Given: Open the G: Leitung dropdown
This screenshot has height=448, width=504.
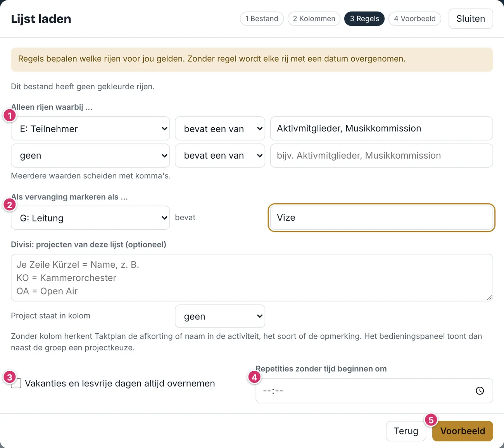Looking at the screenshot, I should tap(90, 218).
